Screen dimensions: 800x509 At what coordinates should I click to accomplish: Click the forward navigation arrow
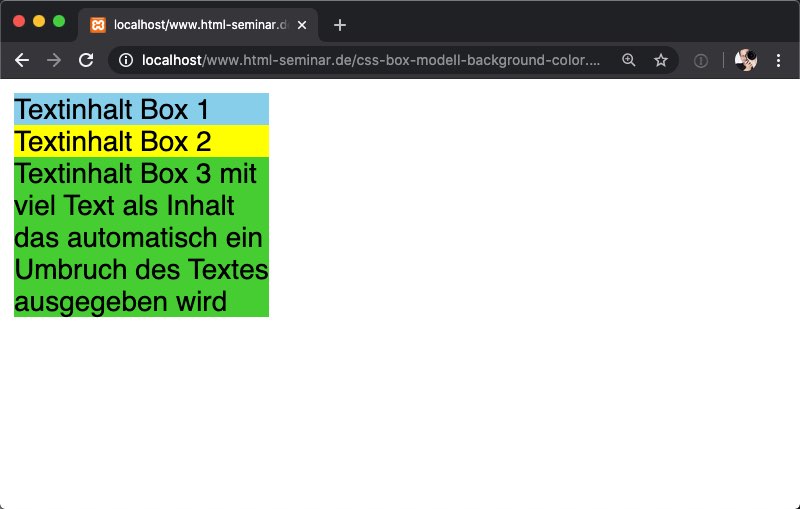[x=54, y=60]
